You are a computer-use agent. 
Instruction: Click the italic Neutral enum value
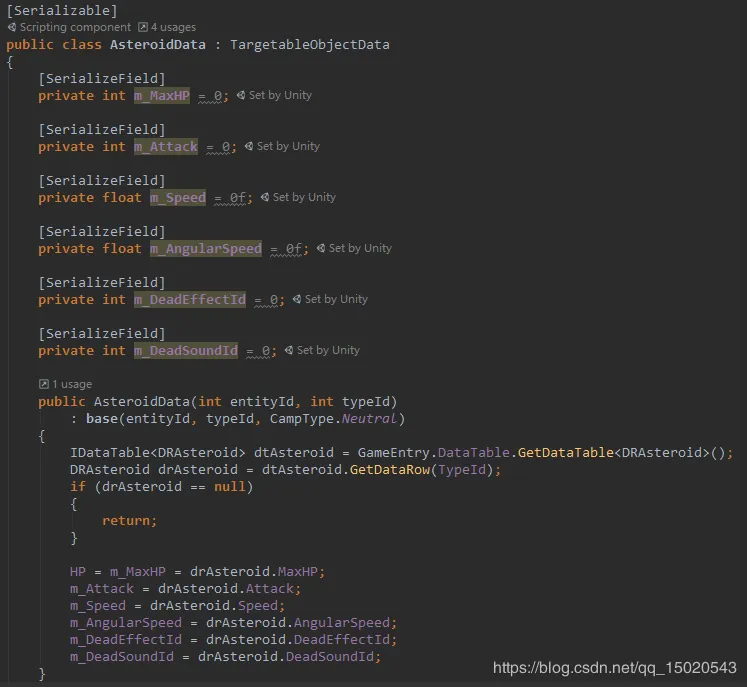tap(369, 419)
